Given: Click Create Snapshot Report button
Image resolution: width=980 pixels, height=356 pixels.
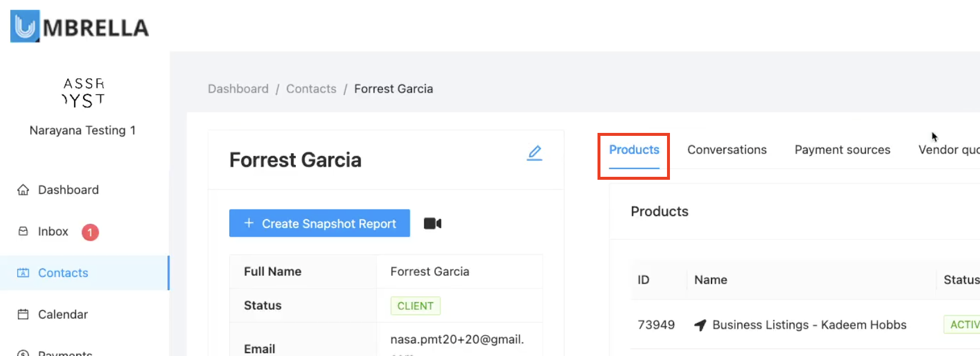Looking at the screenshot, I should click(x=320, y=224).
